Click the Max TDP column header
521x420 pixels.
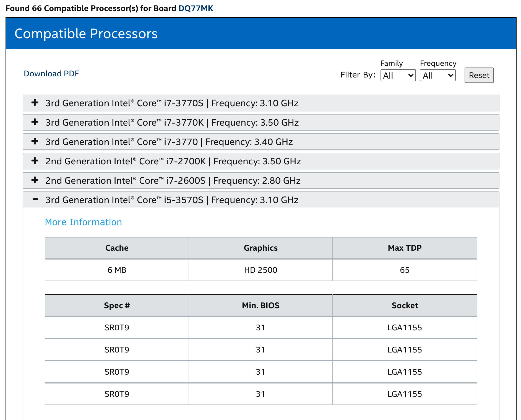[405, 248]
